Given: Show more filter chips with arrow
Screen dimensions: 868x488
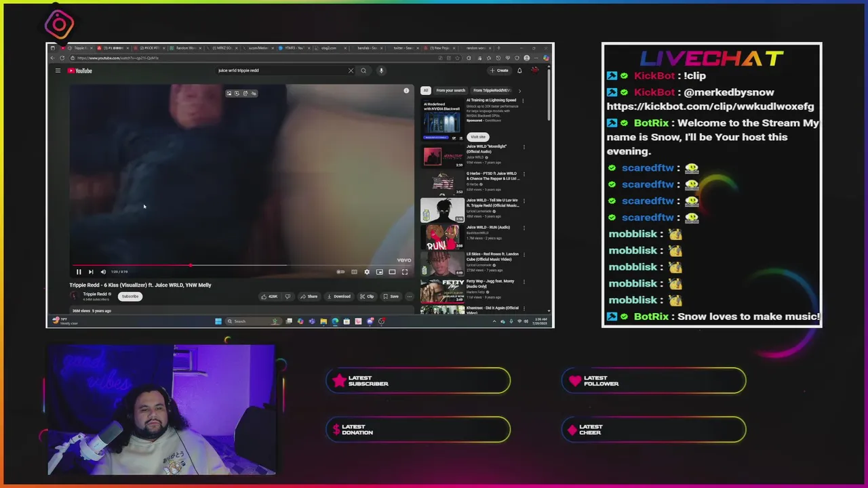Looking at the screenshot, I should pos(519,90).
